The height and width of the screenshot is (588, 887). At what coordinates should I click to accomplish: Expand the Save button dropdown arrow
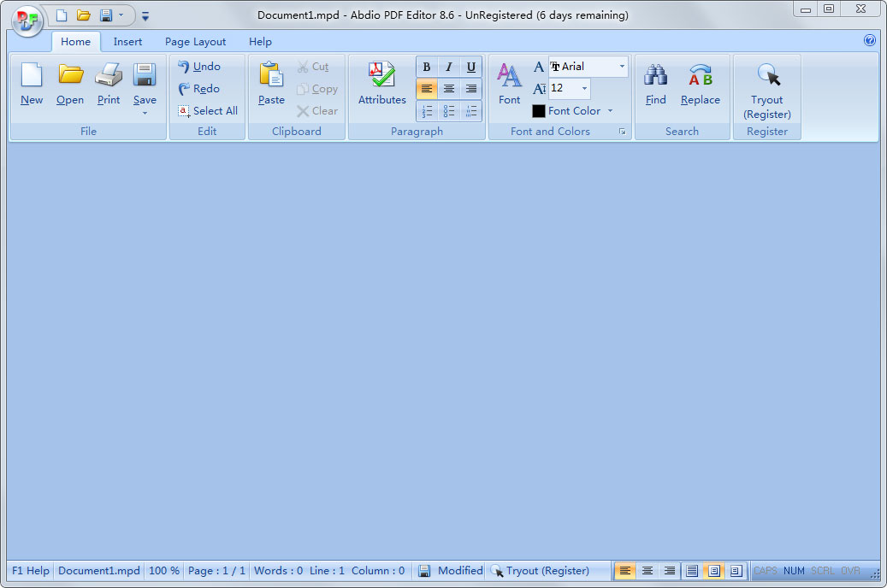click(x=145, y=113)
